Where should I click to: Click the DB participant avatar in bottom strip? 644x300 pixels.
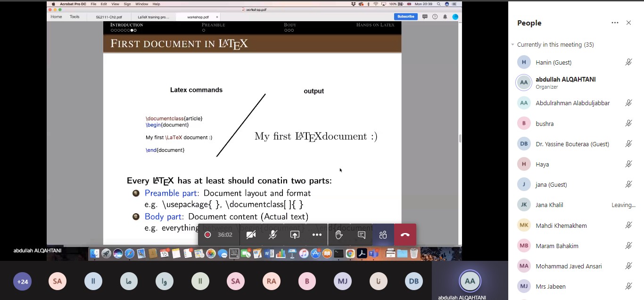pos(413,282)
